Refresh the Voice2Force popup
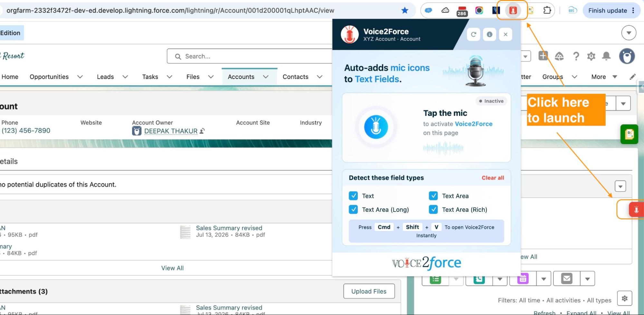 coord(474,34)
